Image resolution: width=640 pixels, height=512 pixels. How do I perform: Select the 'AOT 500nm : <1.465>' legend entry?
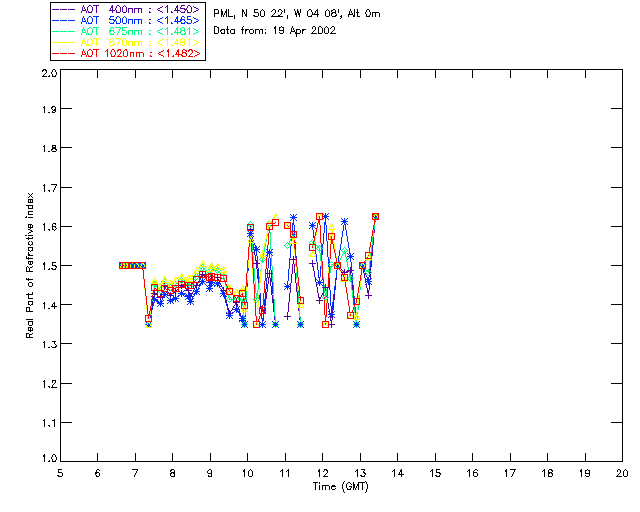127,20
